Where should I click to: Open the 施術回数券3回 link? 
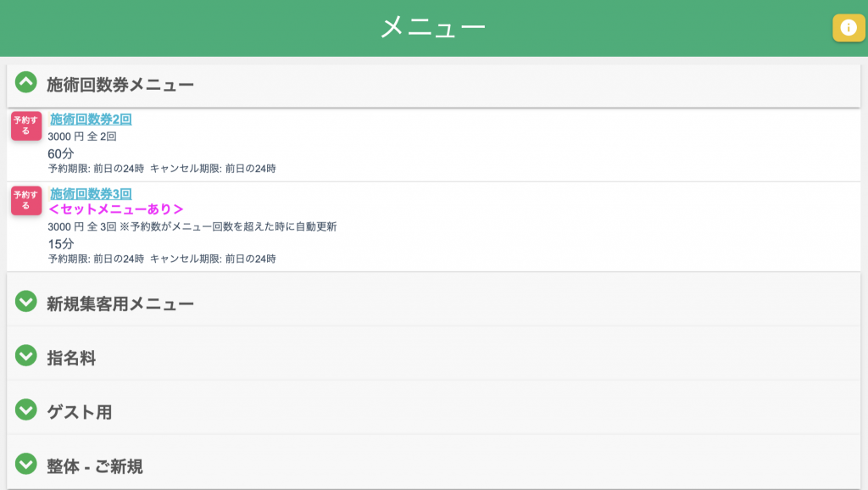tap(91, 194)
